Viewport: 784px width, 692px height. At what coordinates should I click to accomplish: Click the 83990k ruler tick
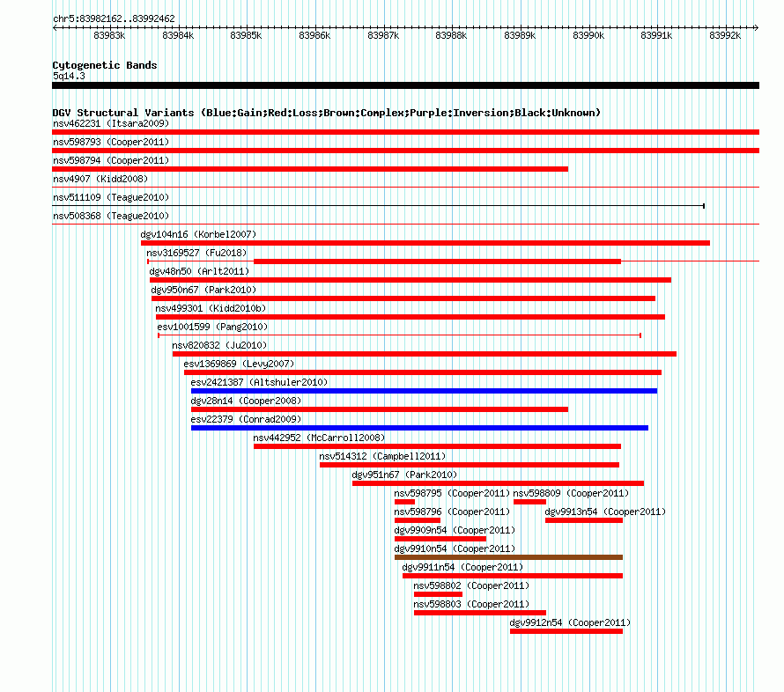[588, 35]
